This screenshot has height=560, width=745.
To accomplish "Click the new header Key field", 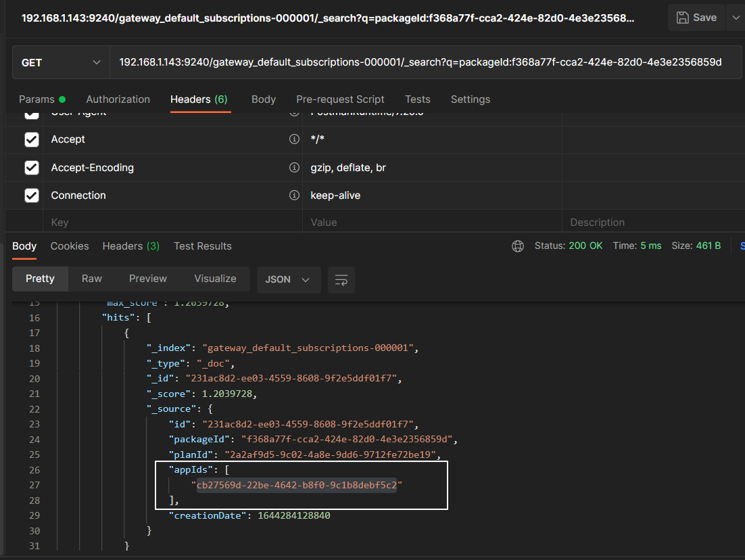I will pos(169,223).
